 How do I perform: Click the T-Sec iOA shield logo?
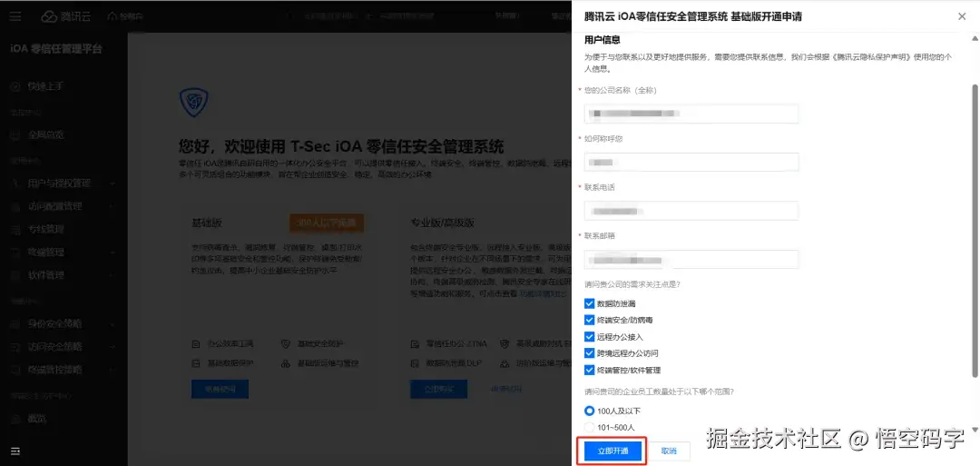coord(194,103)
